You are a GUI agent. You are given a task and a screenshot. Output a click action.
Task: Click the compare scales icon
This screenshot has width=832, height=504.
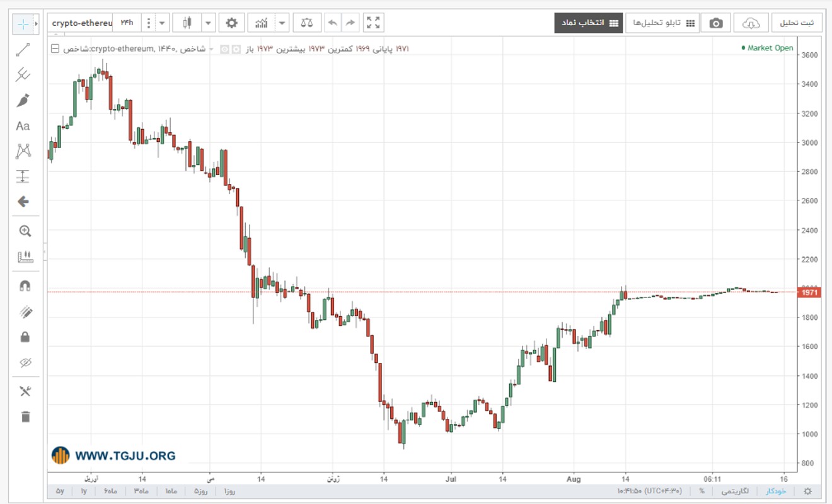[306, 23]
